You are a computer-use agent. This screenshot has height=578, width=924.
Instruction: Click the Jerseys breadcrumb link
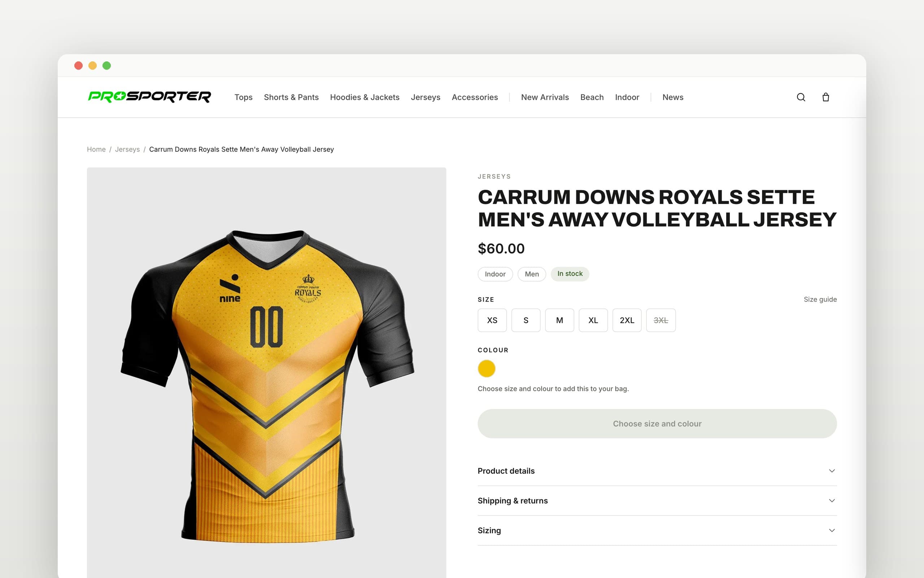pyautogui.click(x=127, y=150)
